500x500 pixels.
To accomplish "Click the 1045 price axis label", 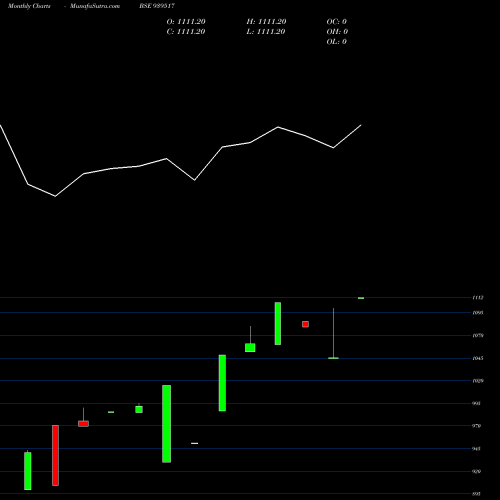I will point(478,358).
